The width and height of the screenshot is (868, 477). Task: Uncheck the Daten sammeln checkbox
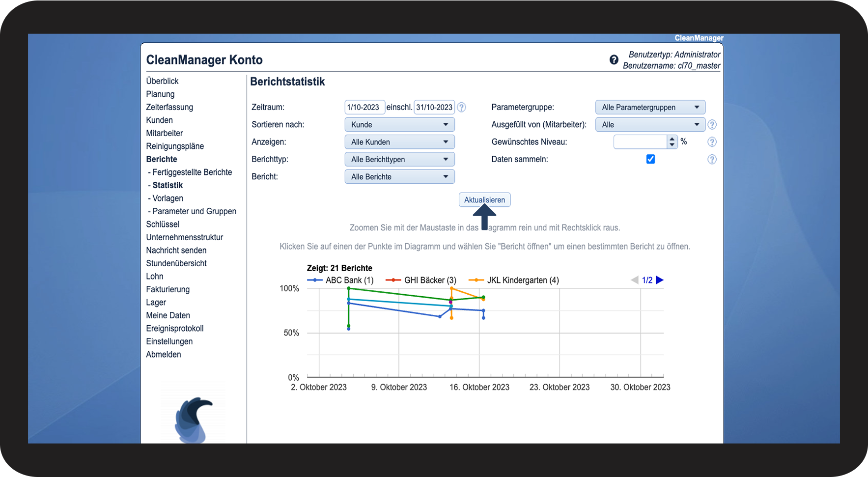(x=650, y=159)
